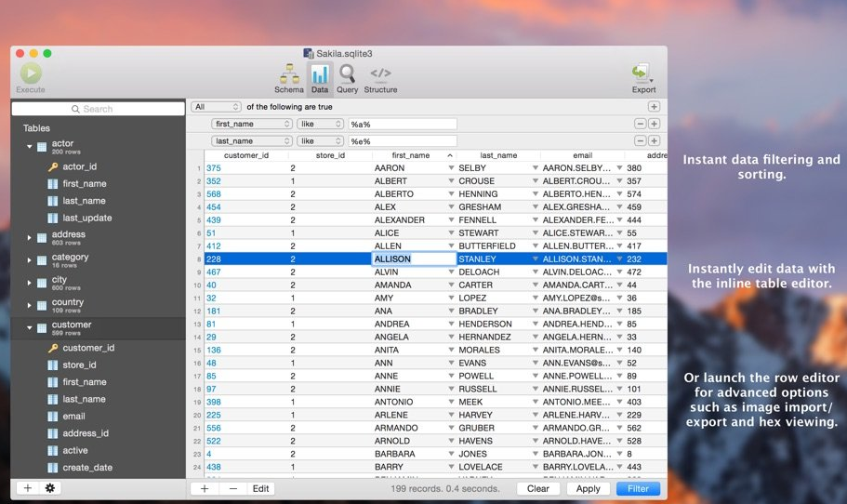Click the %a% filter value field
Screen dimensions: 847x504
[403, 125]
